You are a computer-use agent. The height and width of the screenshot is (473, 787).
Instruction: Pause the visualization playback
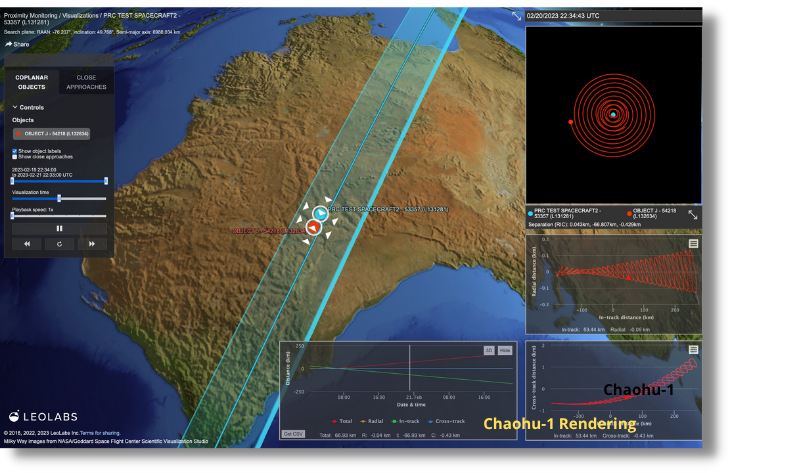point(59,228)
